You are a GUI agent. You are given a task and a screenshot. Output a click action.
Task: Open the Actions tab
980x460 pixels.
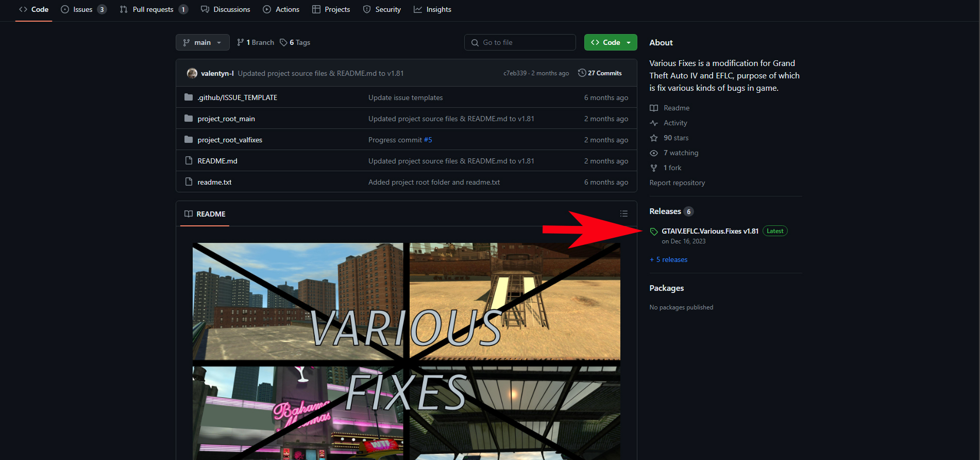(x=281, y=9)
